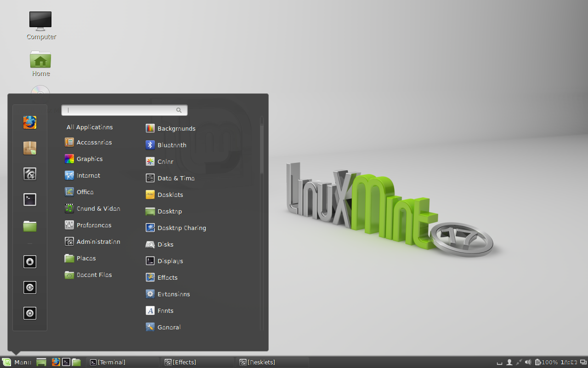Launch Firefox from the menu favorites
588x368 pixels.
coord(30,122)
